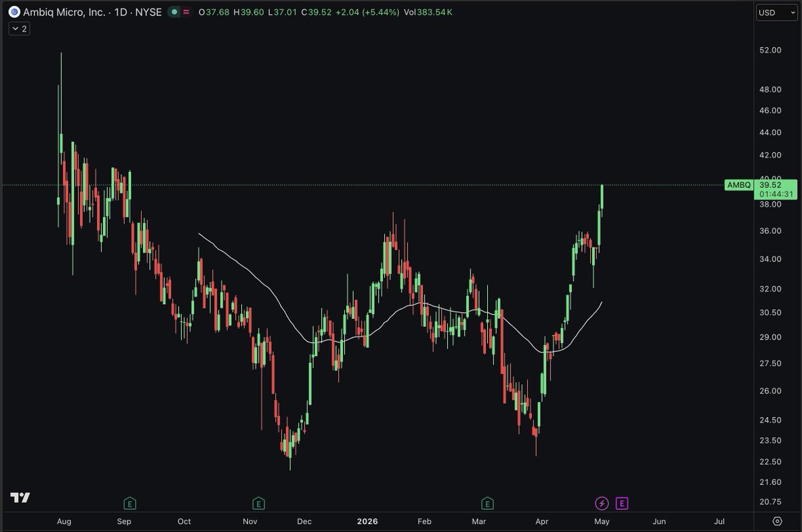Image resolution: width=802 pixels, height=532 pixels.
Task: Click the green earnings marker under August
Action: tap(130, 503)
